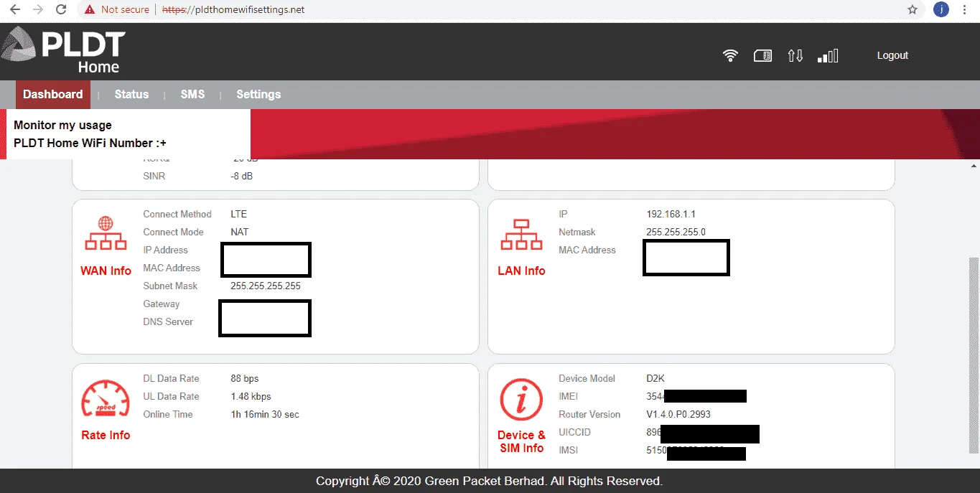Click the signal strength bars icon
The image size is (980, 493).
coord(828,55)
